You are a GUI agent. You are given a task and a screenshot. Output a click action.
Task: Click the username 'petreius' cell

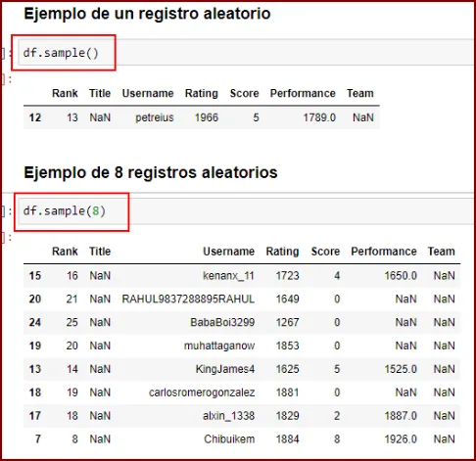155,117
